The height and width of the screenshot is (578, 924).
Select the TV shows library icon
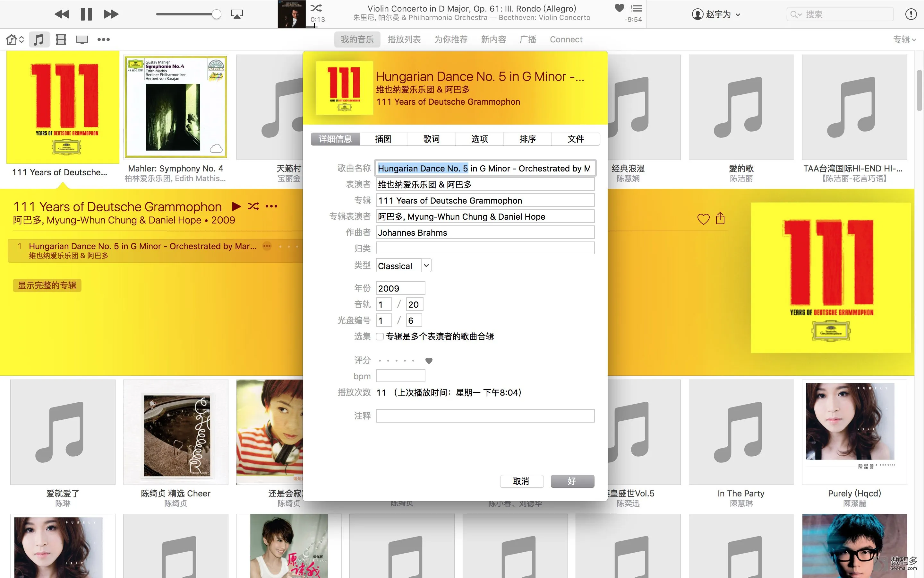click(x=82, y=40)
